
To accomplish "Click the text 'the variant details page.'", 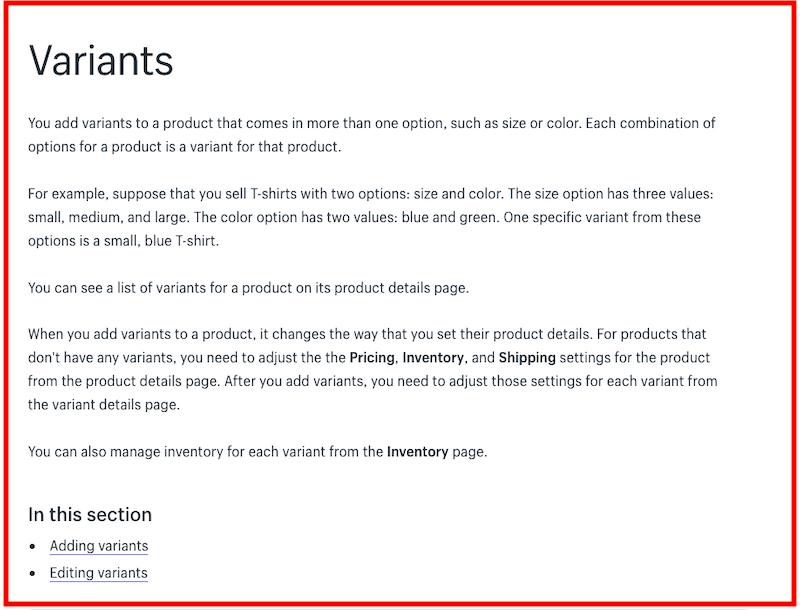I will 104,404.
